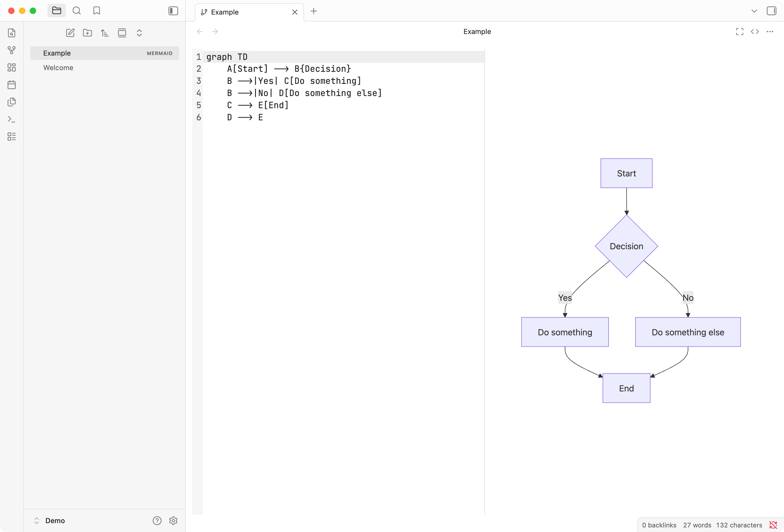This screenshot has width=784, height=532.
Task: Toggle the right sidebar
Action: (771, 11)
